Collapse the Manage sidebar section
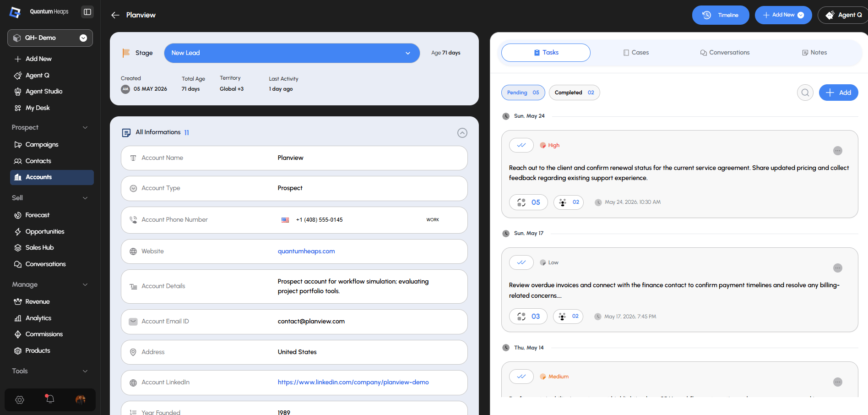Screen dimensions: 868x415 pyautogui.click(x=85, y=284)
